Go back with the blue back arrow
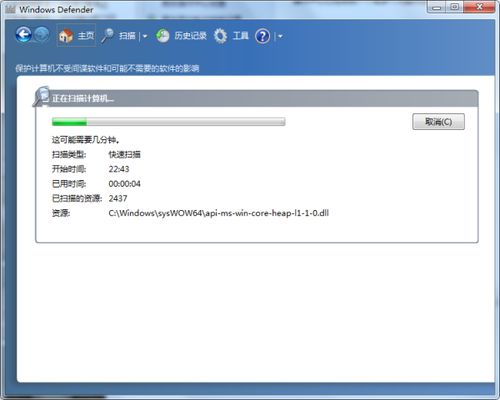This screenshot has height=400, width=500. [23, 35]
